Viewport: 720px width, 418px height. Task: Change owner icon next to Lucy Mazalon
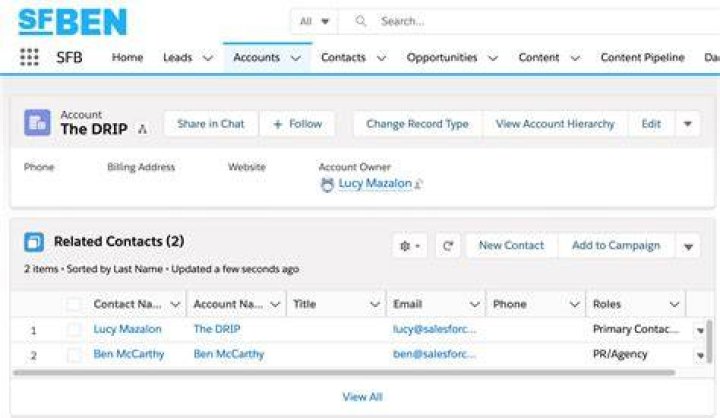coord(418,184)
